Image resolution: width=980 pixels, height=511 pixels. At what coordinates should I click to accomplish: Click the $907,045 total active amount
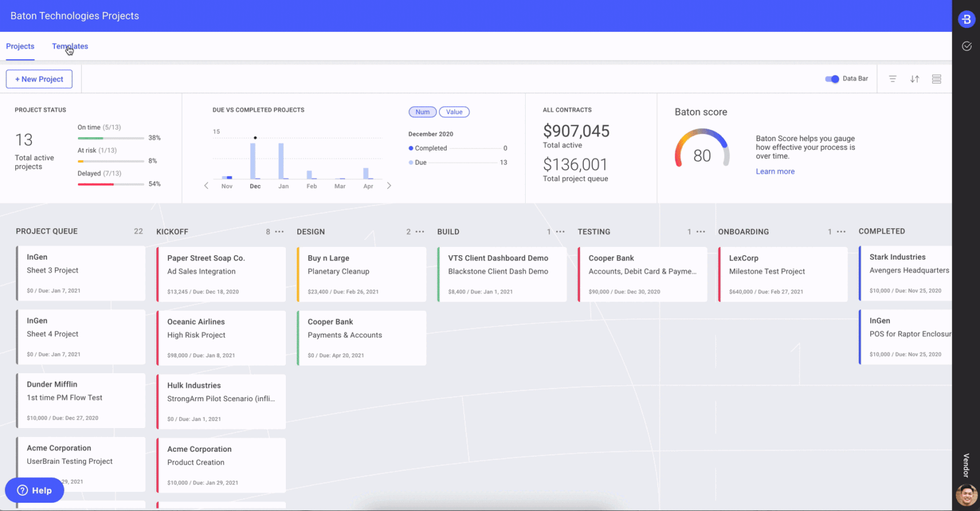click(576, 131)
